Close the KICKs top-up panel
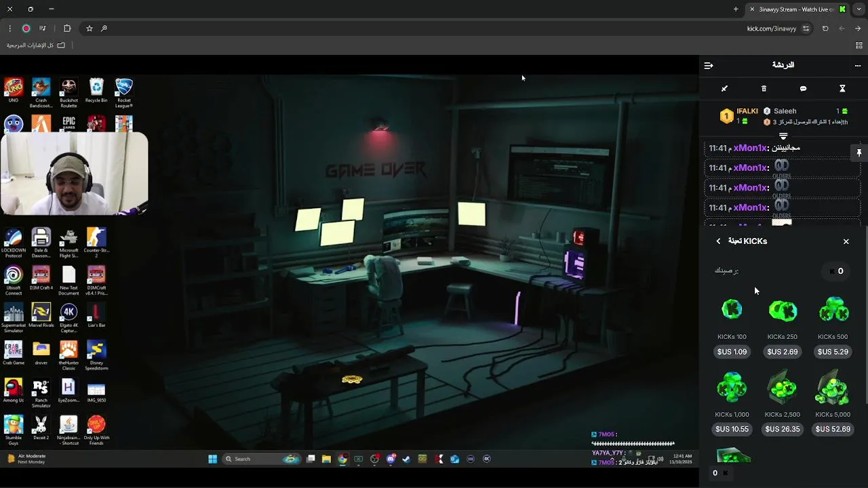Image resolution: width=868 pixels, height=488 pixels. click(x=846, y=241)
